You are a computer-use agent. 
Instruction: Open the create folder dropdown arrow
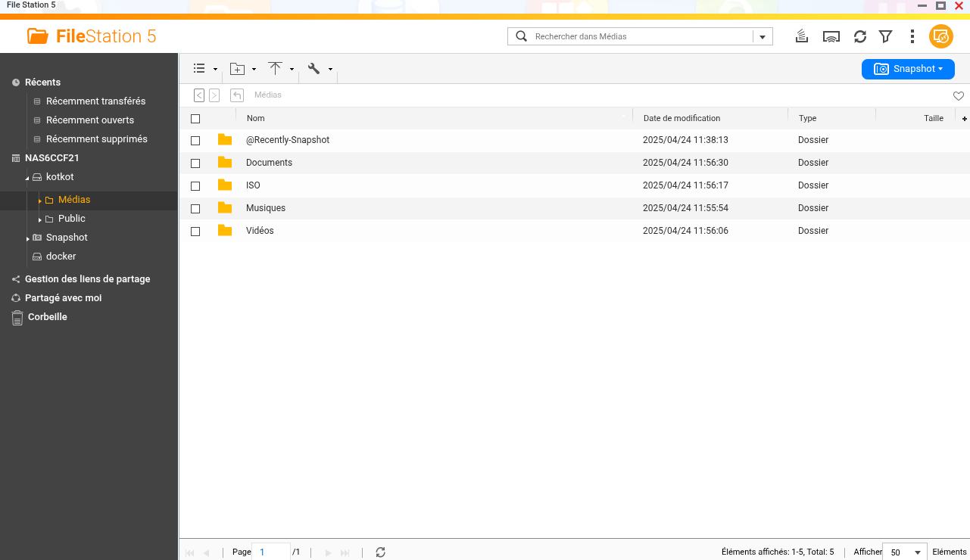(x=254, y=69)
